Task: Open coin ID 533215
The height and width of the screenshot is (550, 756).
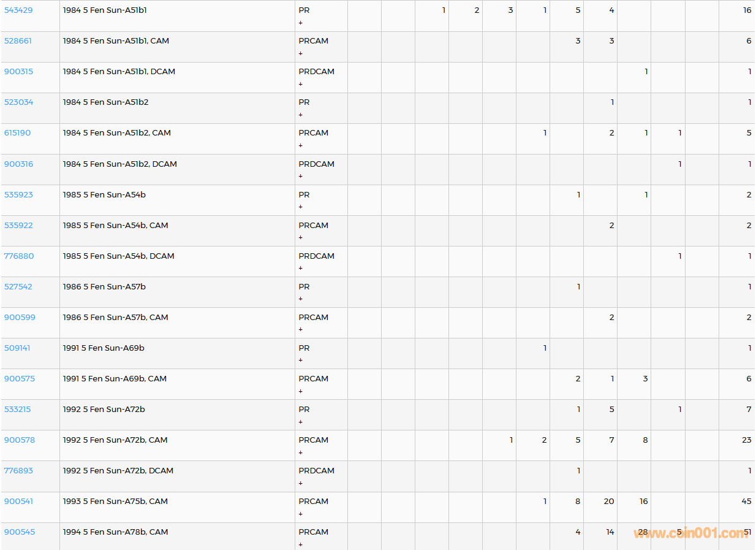Action: [x=17, y=410]
